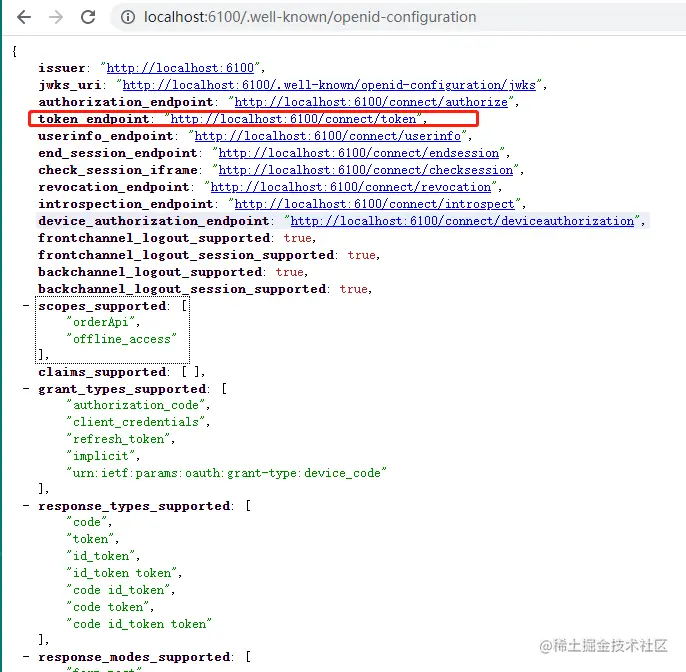Focus the address bar URL field
The image size is (686, 672).
point(310,17)
